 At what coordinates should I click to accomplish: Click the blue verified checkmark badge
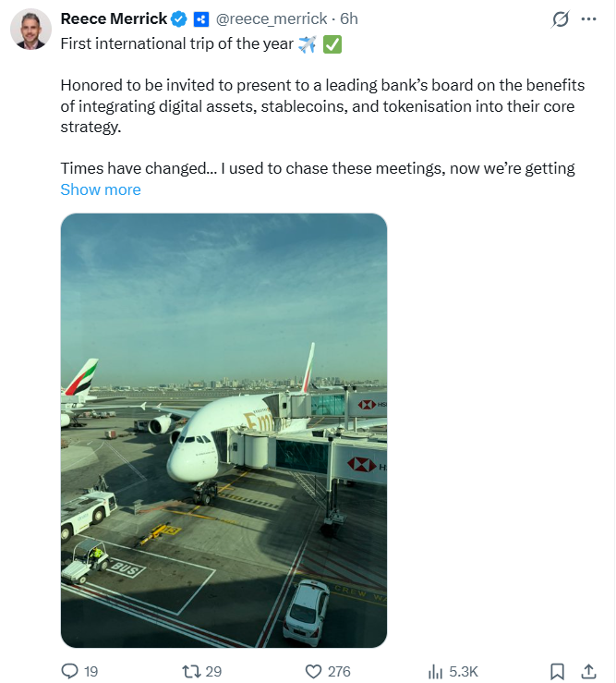(x=180, y=18)
